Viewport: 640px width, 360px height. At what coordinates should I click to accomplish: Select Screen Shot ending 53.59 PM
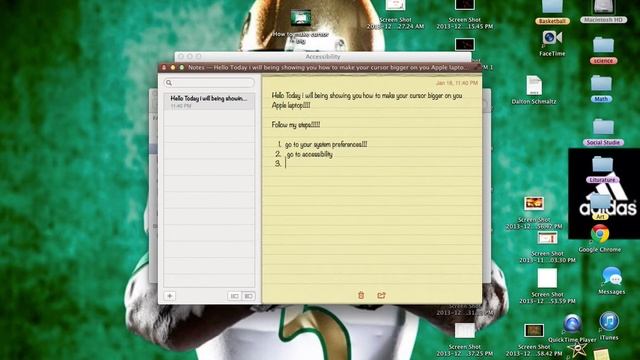[547, 286]
